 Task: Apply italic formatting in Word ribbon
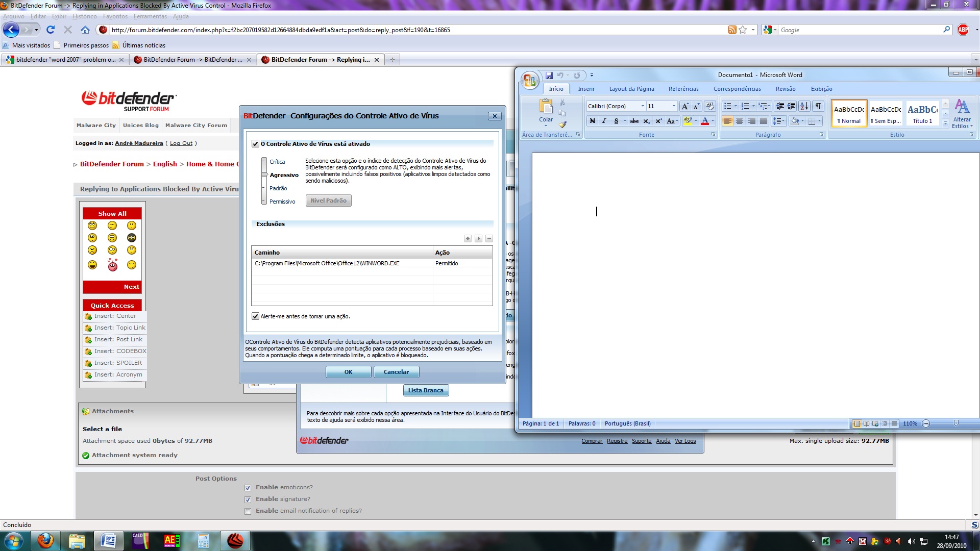(604, 121)
